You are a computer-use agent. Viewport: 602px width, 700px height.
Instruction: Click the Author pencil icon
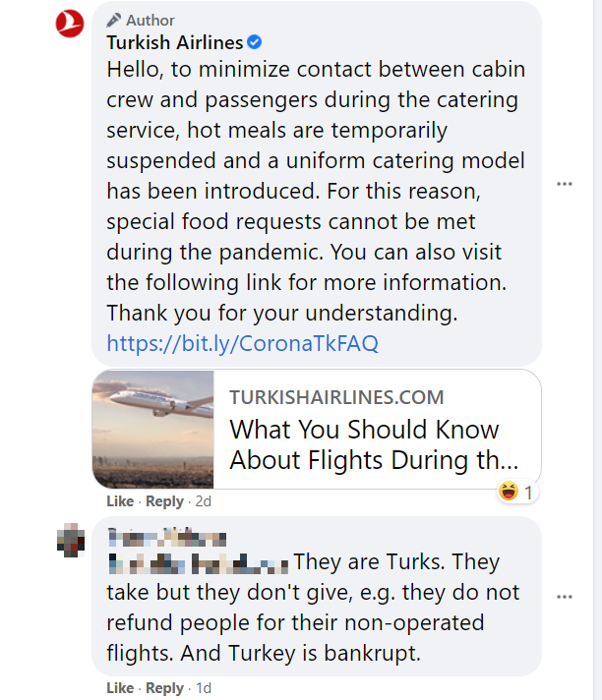pyautogui.click(x=114, y=20)
